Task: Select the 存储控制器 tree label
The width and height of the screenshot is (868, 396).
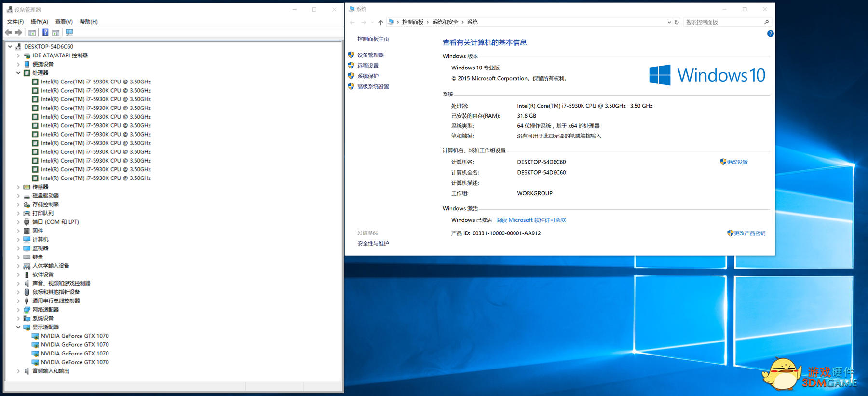Action: [x=45, y=205]
